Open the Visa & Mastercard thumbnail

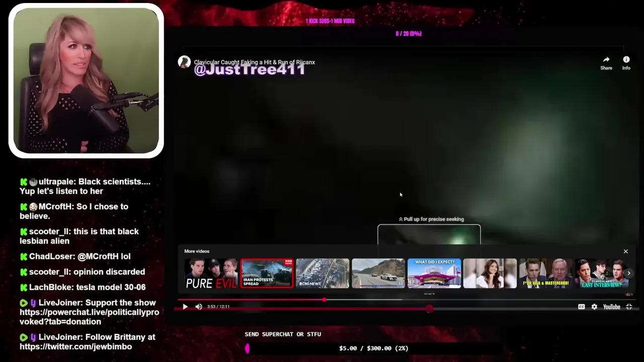pos(546,274)
